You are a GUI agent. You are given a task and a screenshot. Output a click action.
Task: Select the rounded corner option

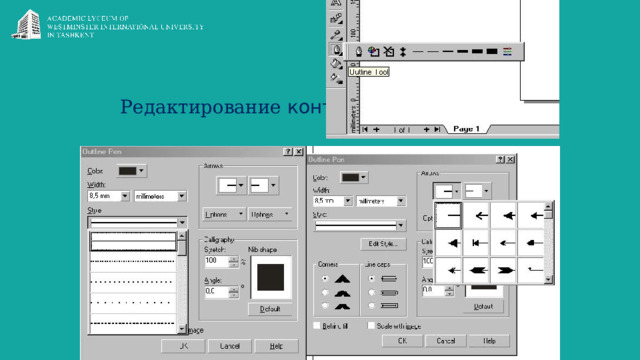pyautogui.click(x=325, y=293)
